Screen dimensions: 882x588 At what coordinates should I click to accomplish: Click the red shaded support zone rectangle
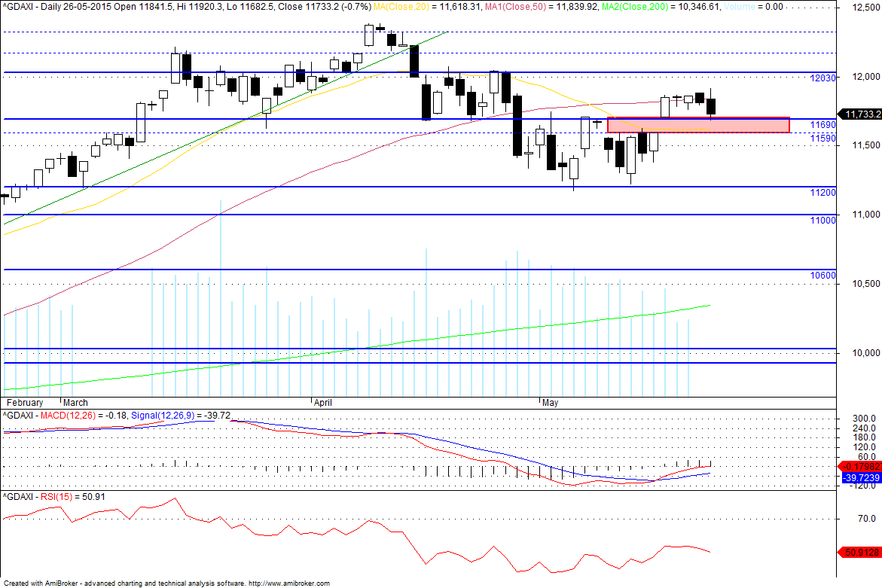(699, 125)
